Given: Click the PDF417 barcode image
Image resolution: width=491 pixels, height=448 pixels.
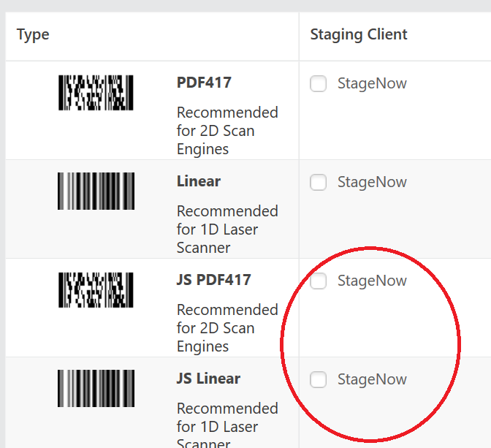Looking at the screenshot, I should click(x=96, y=93).
